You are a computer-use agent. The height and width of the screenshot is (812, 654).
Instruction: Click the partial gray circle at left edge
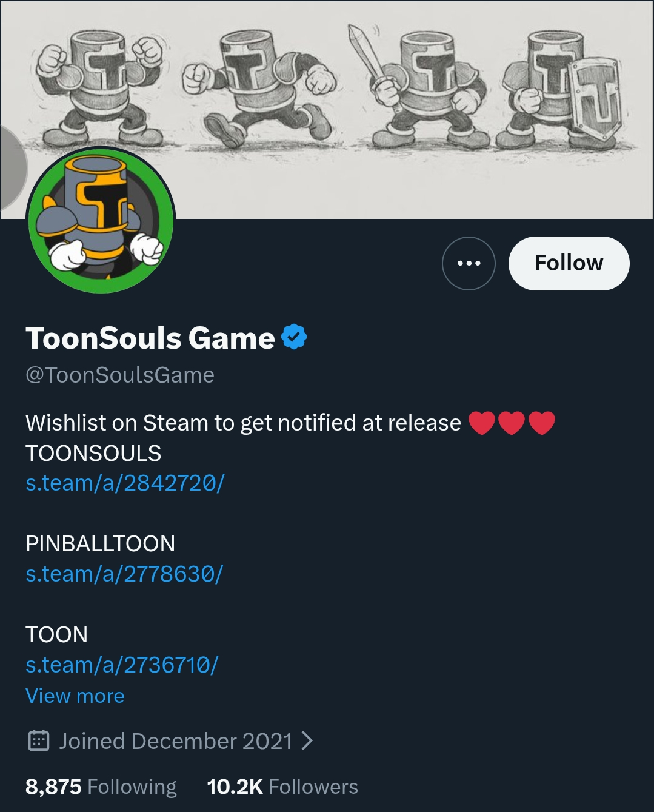(11, 168)
